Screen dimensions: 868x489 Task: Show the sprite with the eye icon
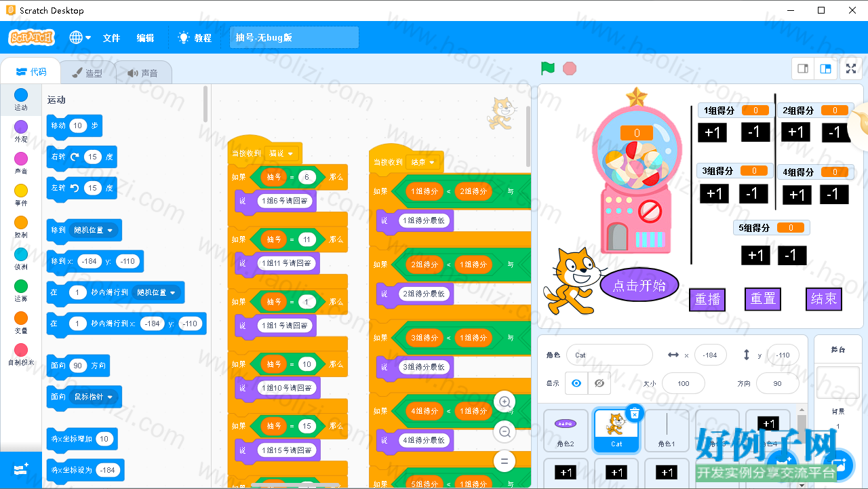click(576, 383)
